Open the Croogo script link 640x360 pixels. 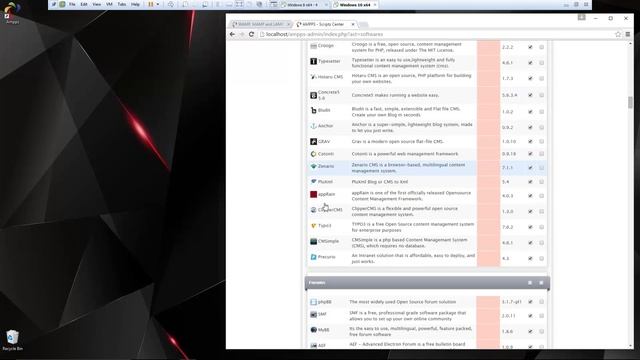pos(326,46)
